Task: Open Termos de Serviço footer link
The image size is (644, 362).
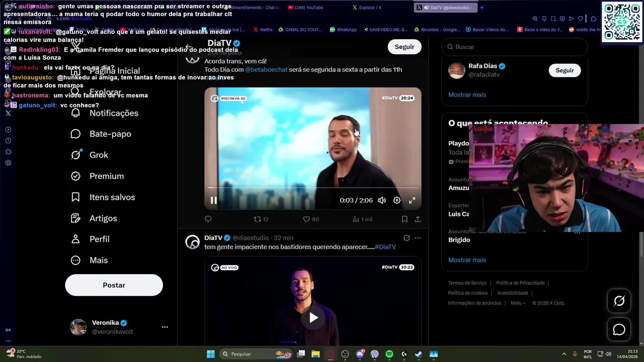Action: [467, 283]
